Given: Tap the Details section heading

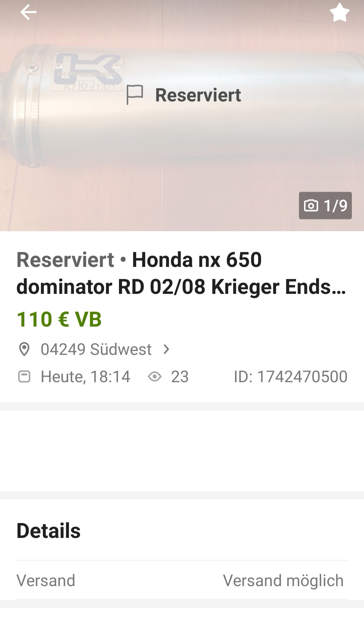Looking at the screenshot, I should click(x=49, y=531).
